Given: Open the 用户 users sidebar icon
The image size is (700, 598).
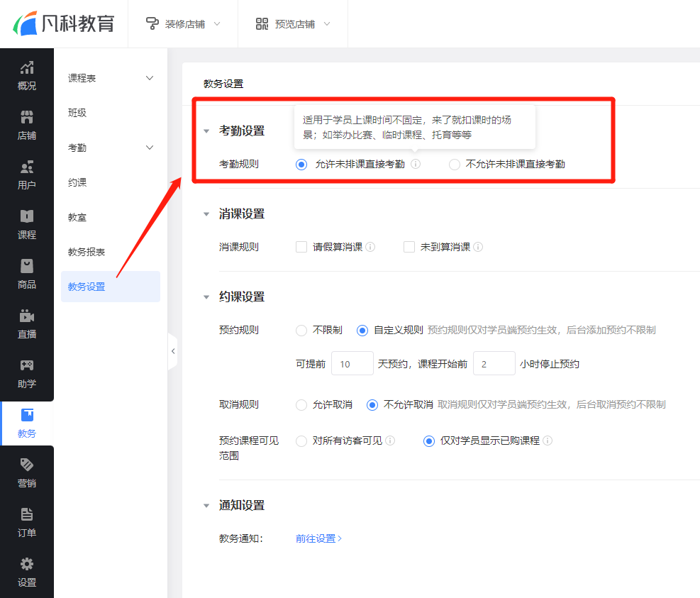Looking at the screenshot, I should pos(27,167).
